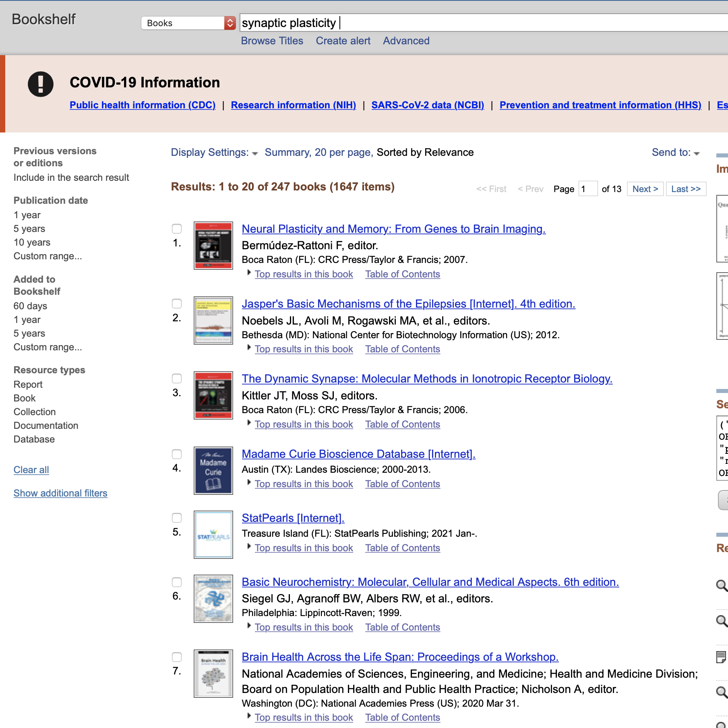Open Prevention and treatment information (HHS) link
This screenshot has width=728, height=728.
(x=600, y=105)
